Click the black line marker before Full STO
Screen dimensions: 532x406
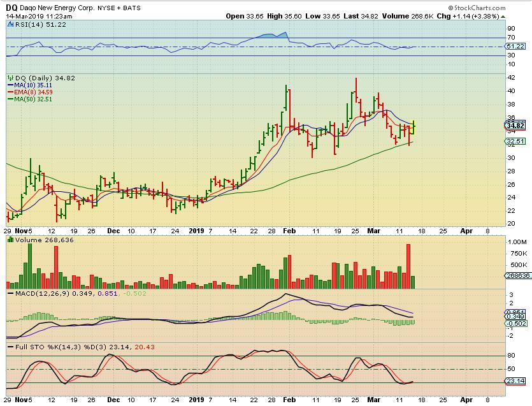(x=11, y=347)
